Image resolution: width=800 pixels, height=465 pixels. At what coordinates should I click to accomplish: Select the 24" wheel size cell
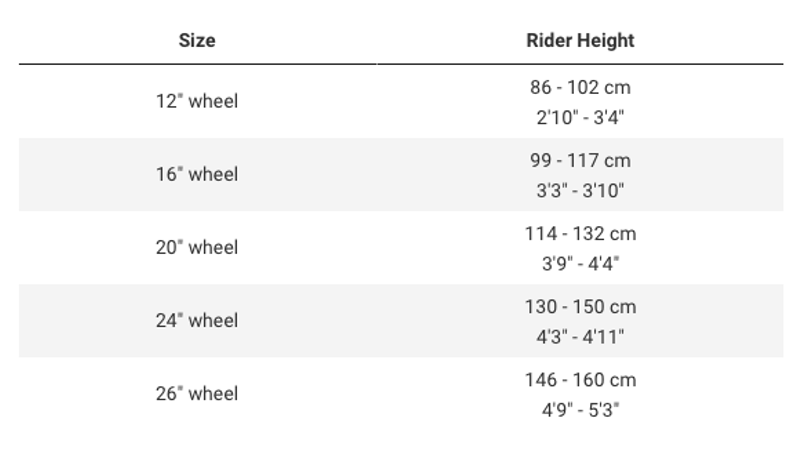pos(197,320)
